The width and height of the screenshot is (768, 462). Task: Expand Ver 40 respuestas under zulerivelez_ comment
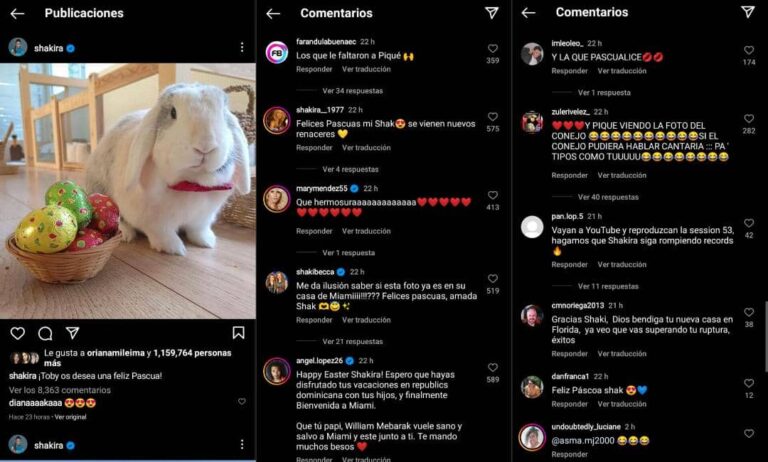coord(608,197)
